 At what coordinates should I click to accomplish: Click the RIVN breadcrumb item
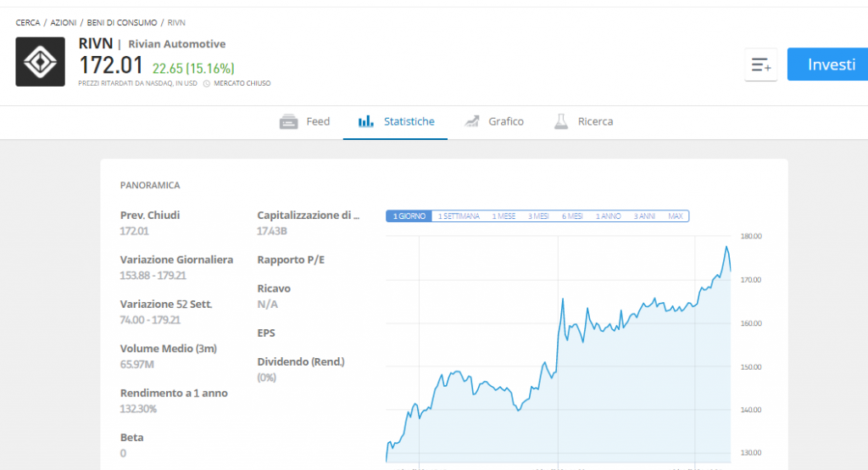point(176,23)
